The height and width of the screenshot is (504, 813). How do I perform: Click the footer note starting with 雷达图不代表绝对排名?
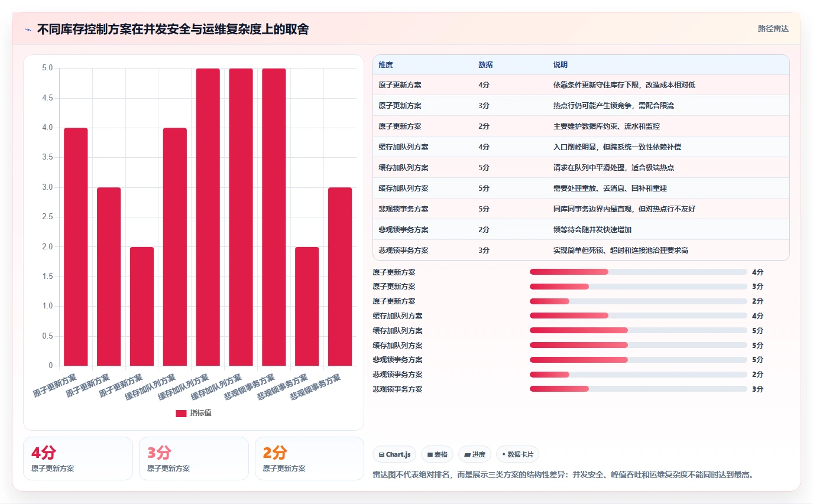point(563,475)
